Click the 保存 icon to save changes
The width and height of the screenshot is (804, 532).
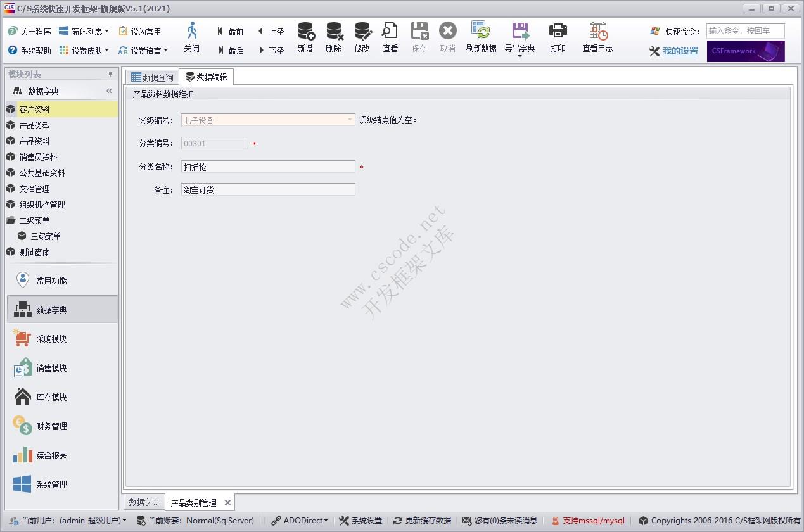(419, 38)
